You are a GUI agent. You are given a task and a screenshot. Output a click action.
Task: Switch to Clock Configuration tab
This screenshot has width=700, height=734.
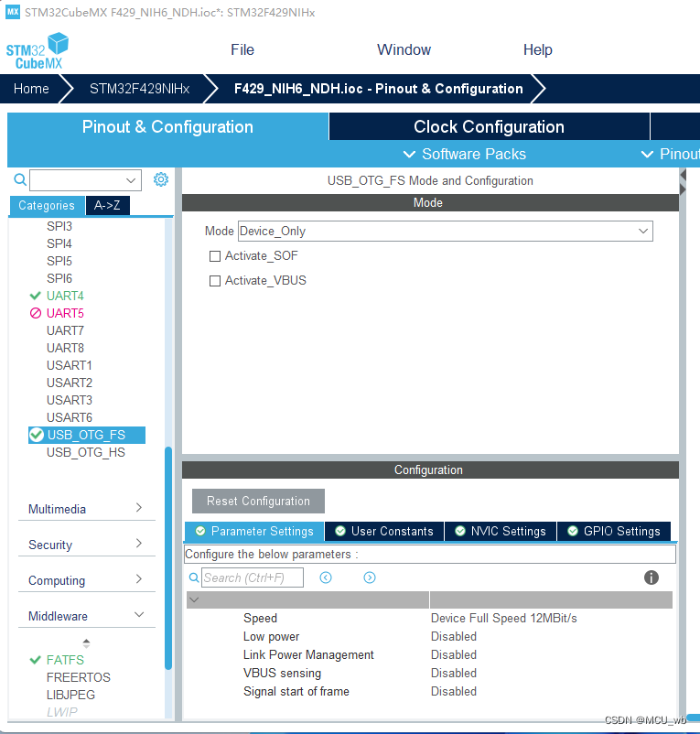click(489, 126)
